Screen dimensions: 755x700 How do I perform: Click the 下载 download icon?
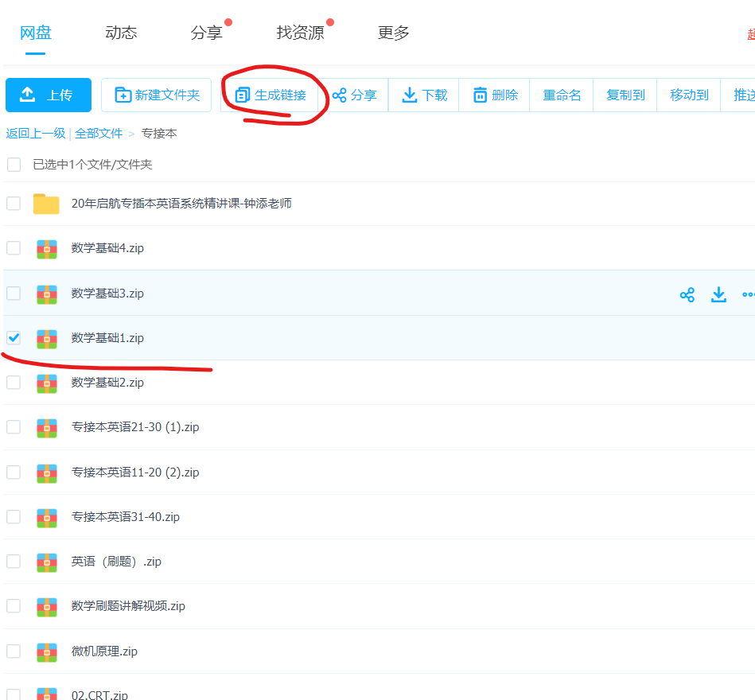(409, 94)
